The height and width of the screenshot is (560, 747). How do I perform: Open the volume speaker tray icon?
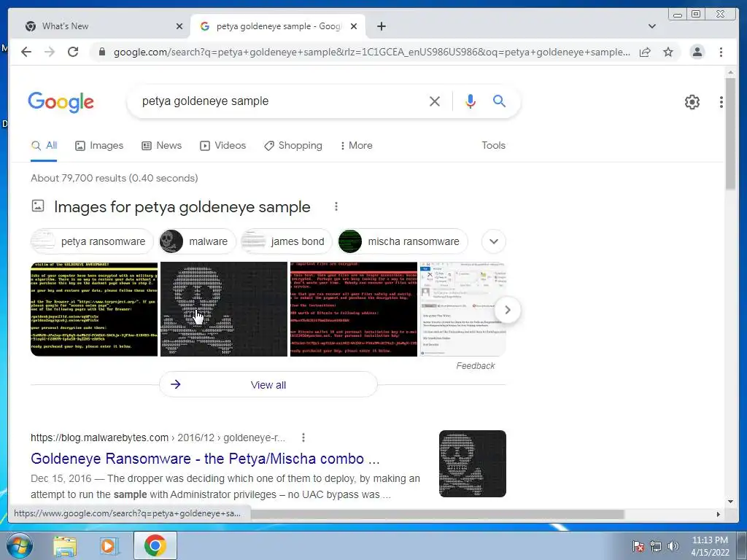coord(673,546)
